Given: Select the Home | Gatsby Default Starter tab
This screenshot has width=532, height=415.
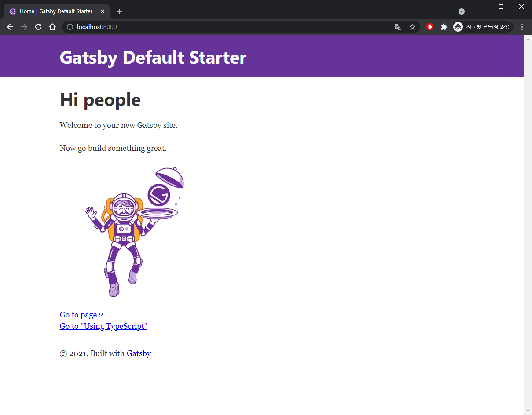Looking at the screenshot, I should pos(56,11).
